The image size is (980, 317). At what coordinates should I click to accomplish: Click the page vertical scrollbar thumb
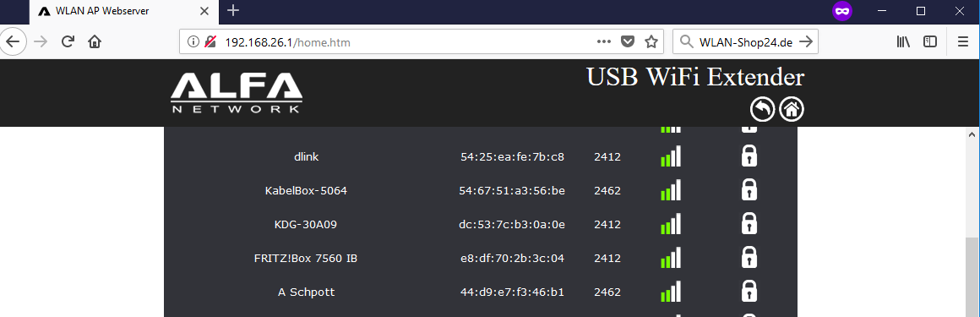point(972,277)
